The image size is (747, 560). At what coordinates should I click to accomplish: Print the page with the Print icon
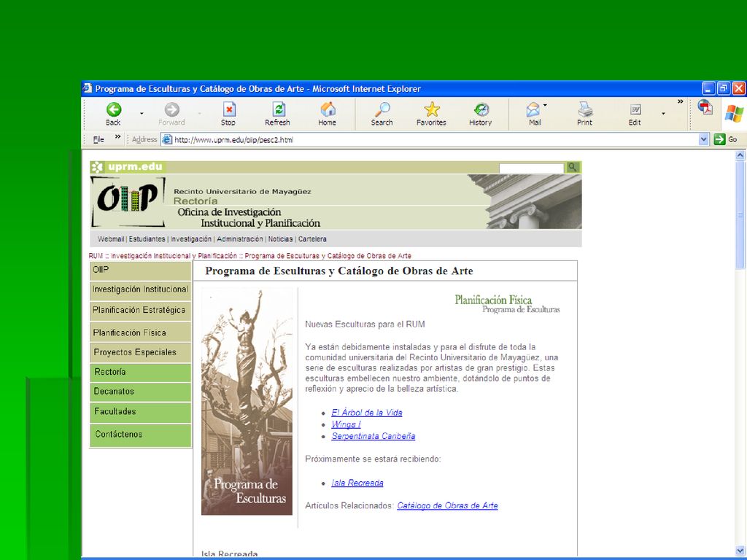[585, 109]
